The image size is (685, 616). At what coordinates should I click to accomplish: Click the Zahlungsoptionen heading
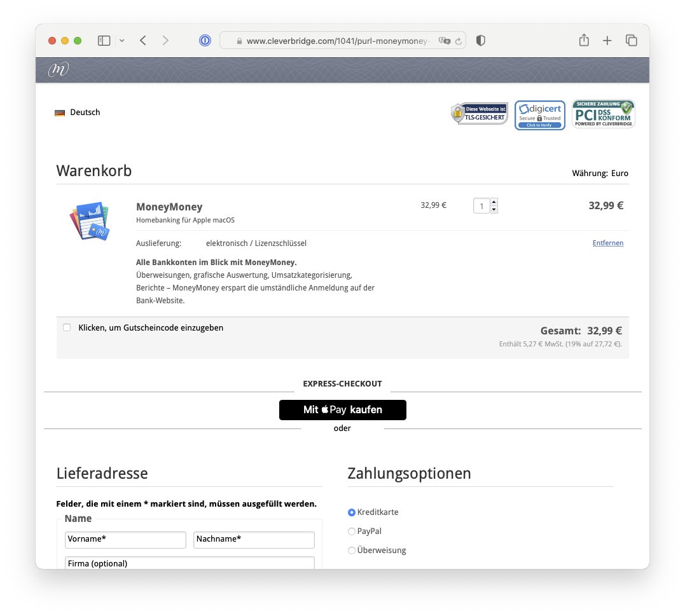[410, 473]
